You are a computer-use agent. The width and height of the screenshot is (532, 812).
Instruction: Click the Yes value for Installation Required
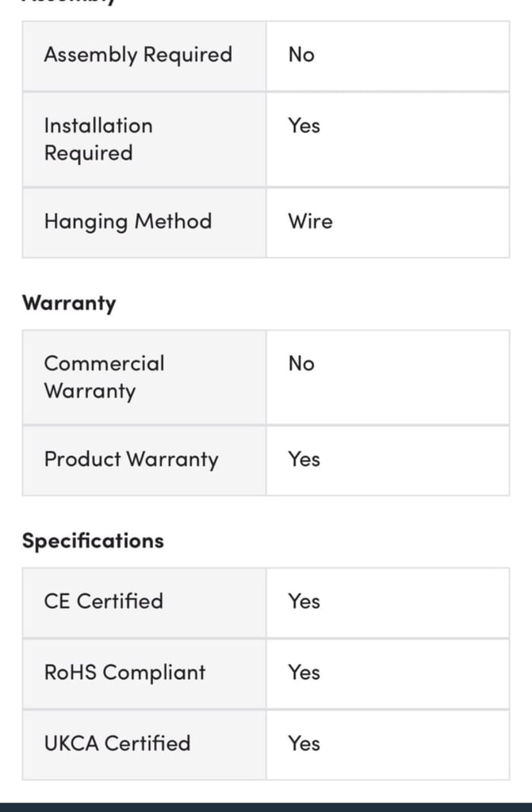(x=304, y=125)
